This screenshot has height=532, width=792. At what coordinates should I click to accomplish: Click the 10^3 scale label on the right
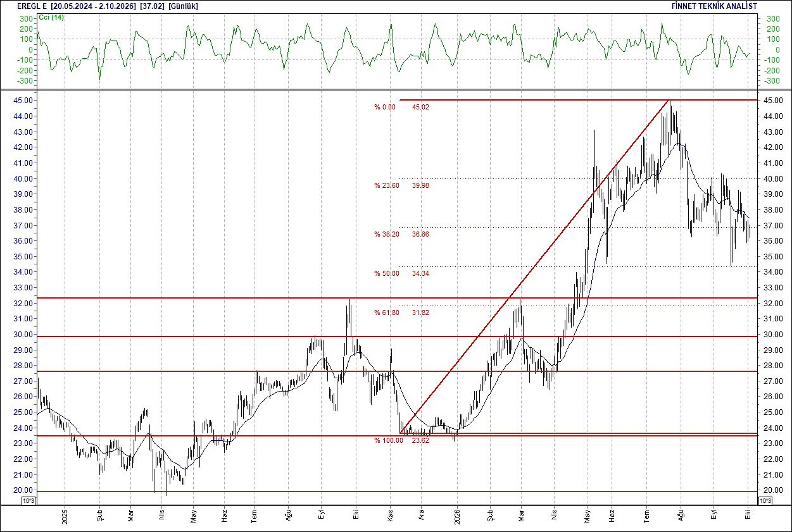[x=765, y=501]
